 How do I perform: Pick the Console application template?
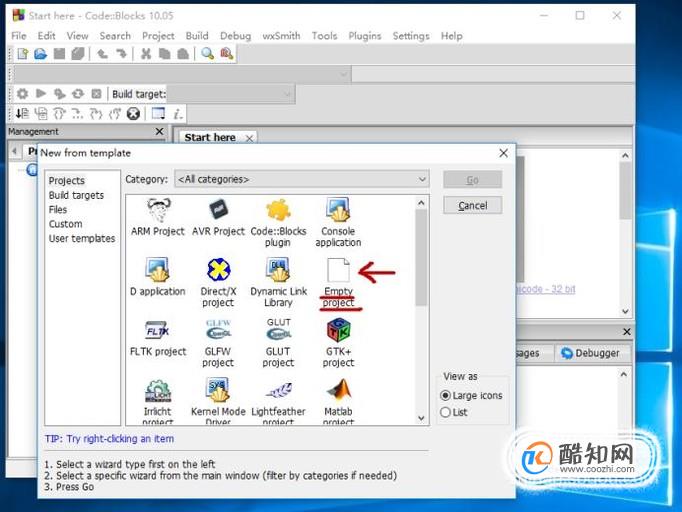[338, 222]
